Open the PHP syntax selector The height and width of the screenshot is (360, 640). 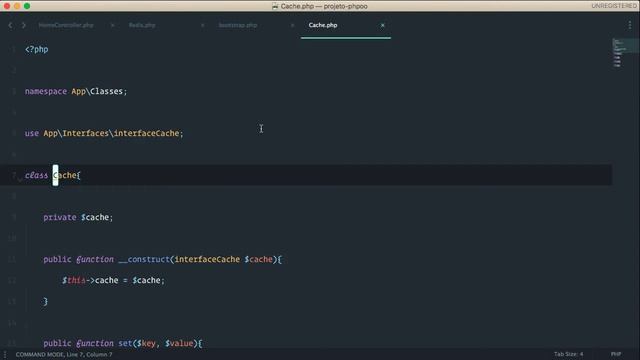(616, 354)
